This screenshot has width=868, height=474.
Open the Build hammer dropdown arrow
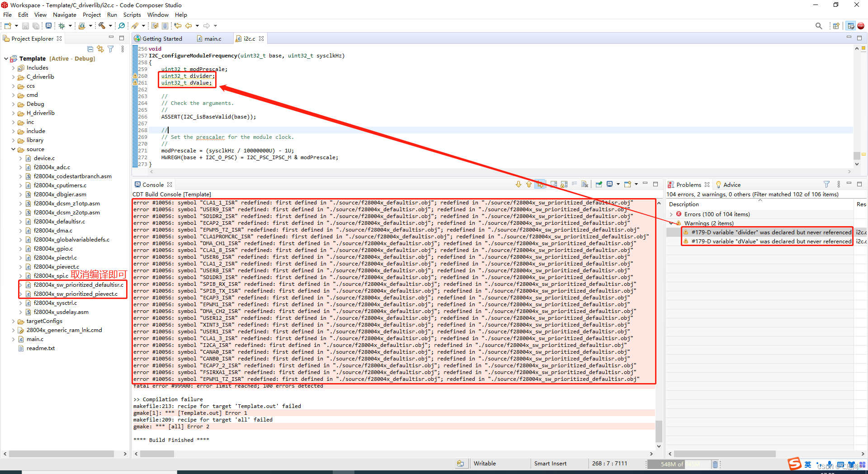[110, 26]
